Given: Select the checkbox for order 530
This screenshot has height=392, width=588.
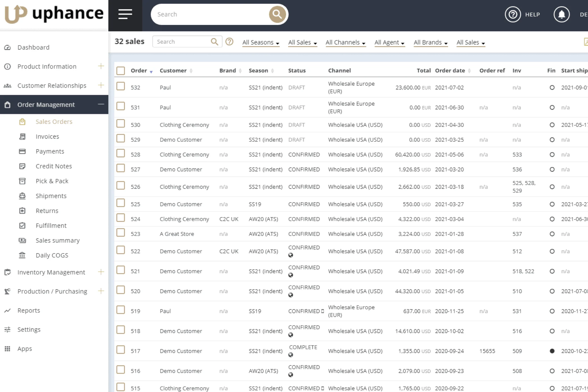Looking at the screenshot, I should pyautogui.click(x=121, y=123).
